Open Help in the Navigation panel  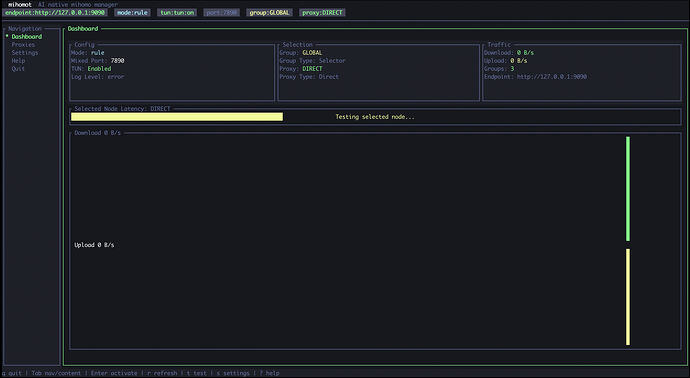18,61
